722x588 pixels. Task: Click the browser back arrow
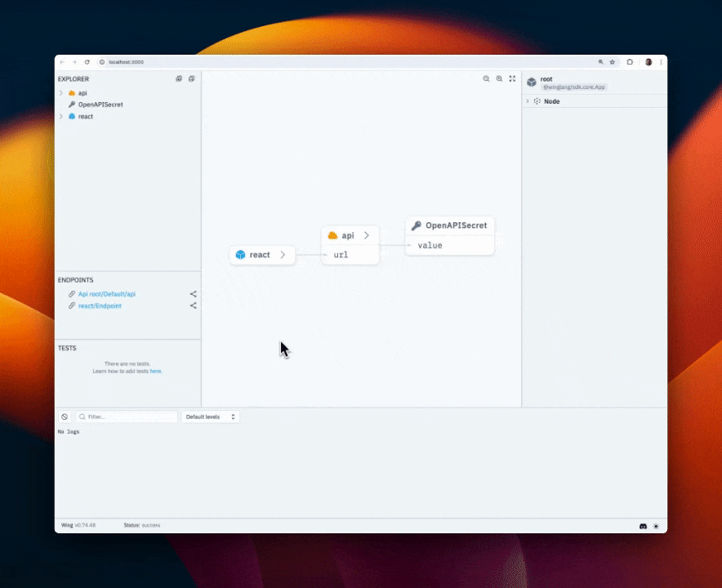(62, 62)
